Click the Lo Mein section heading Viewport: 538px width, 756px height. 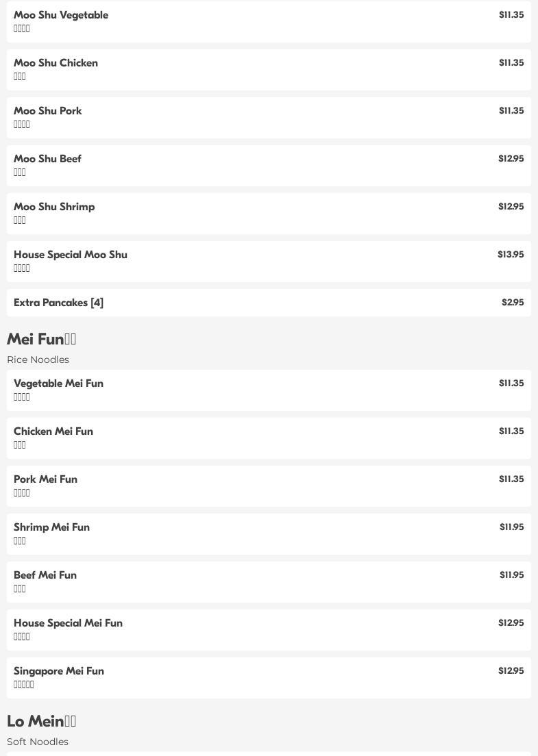41,722
